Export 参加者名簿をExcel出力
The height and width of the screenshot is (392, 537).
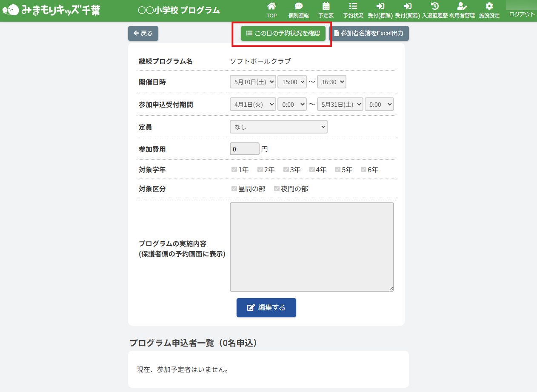(x=368, y=33)
